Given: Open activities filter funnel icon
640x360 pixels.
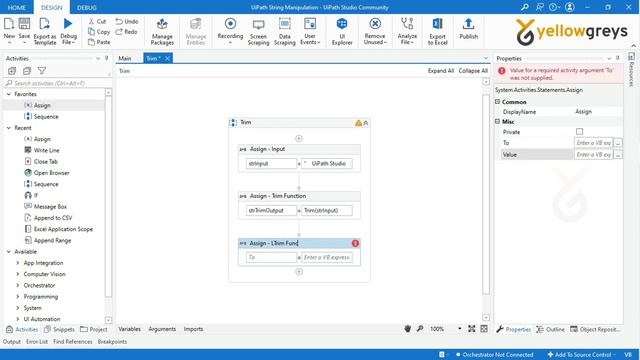Looking at the screenshot, I should click(42, 71).
